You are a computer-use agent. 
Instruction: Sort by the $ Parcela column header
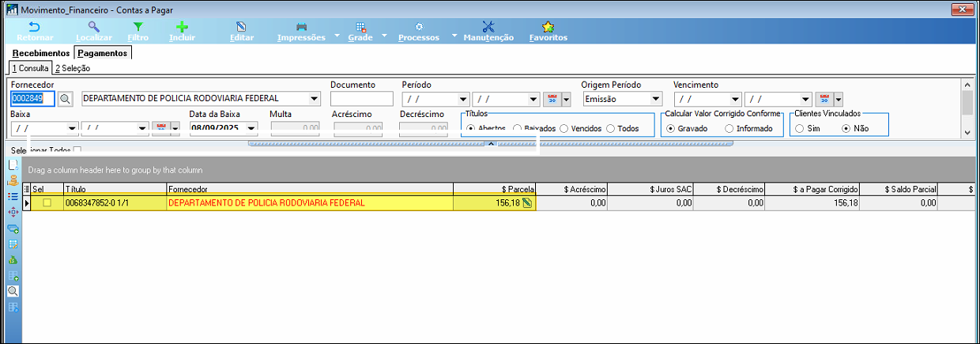[495, 190]
